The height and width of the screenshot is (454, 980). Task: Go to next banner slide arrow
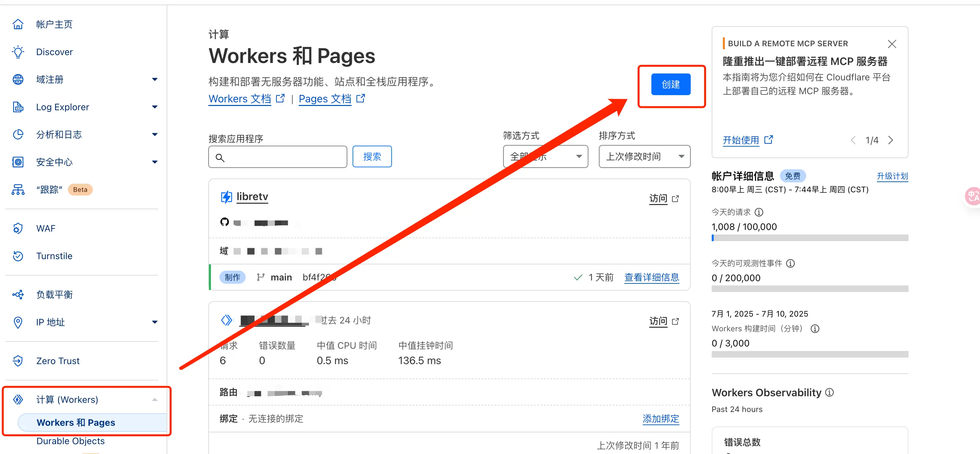890,140
